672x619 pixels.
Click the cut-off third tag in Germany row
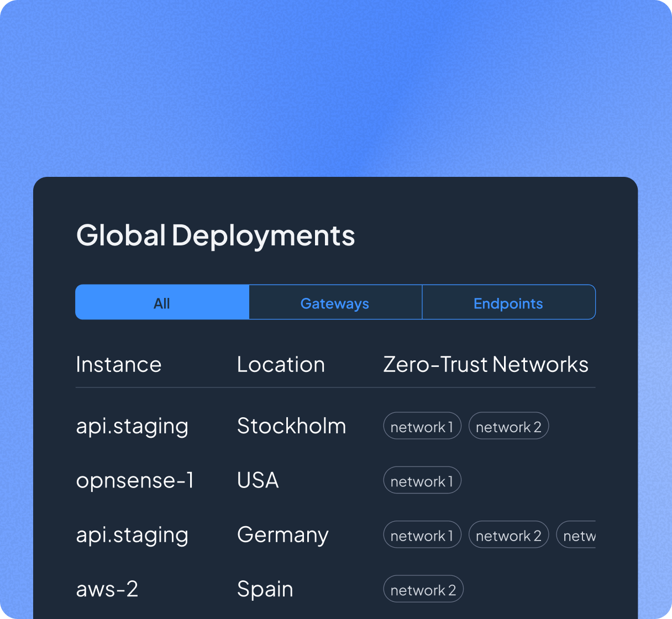point(576,535)
